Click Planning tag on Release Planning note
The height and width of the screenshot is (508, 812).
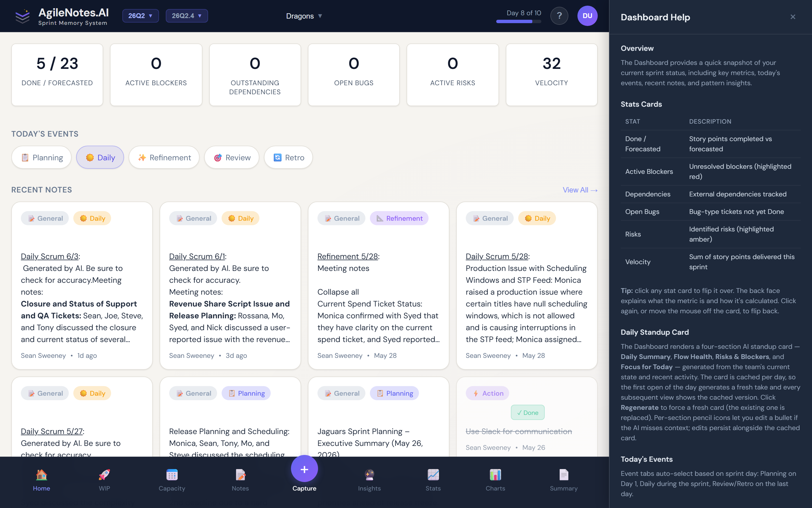point(246,393)
